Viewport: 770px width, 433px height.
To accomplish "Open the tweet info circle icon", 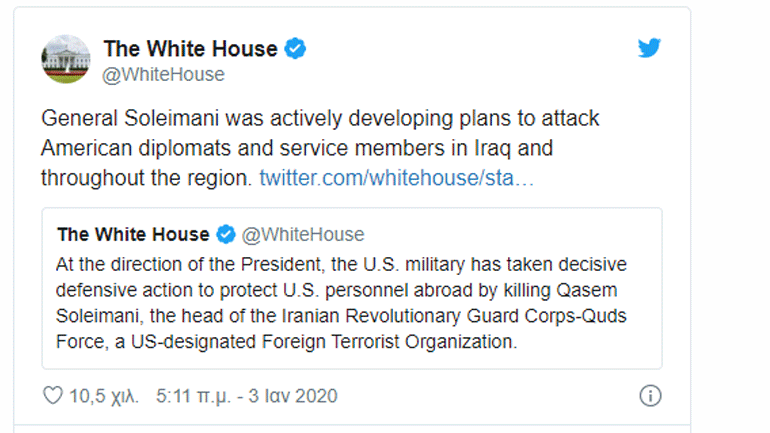I will click(x=650, y=395).
